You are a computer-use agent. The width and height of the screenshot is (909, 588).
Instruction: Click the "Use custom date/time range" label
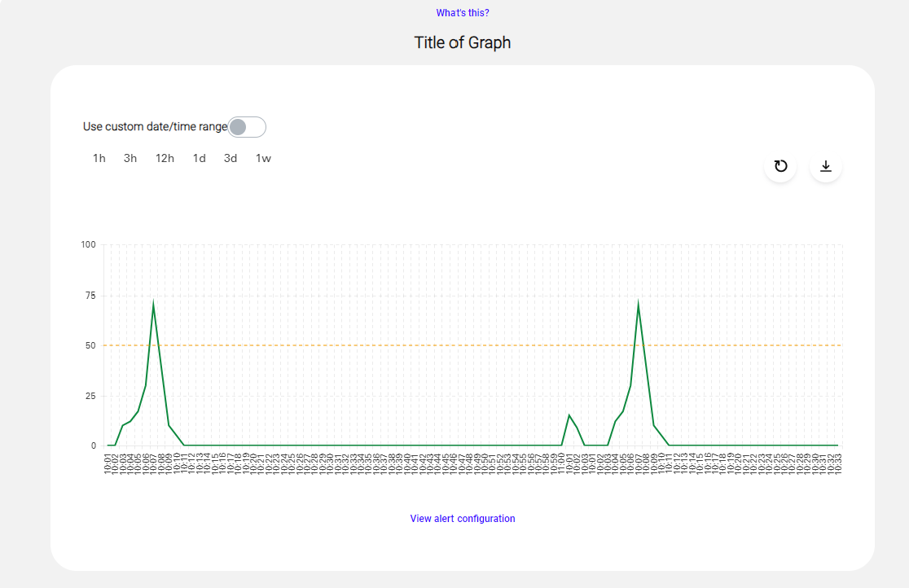tap(155, 127)
